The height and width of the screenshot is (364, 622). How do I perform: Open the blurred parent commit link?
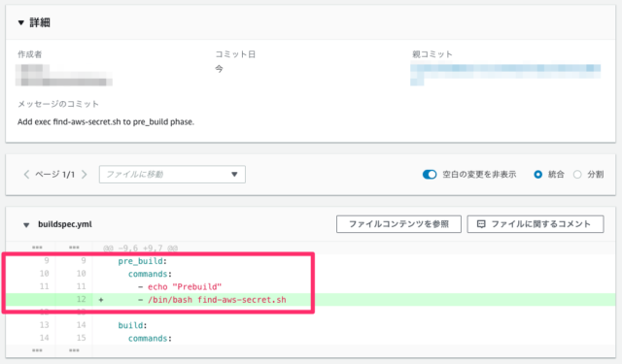pos(505,75)
